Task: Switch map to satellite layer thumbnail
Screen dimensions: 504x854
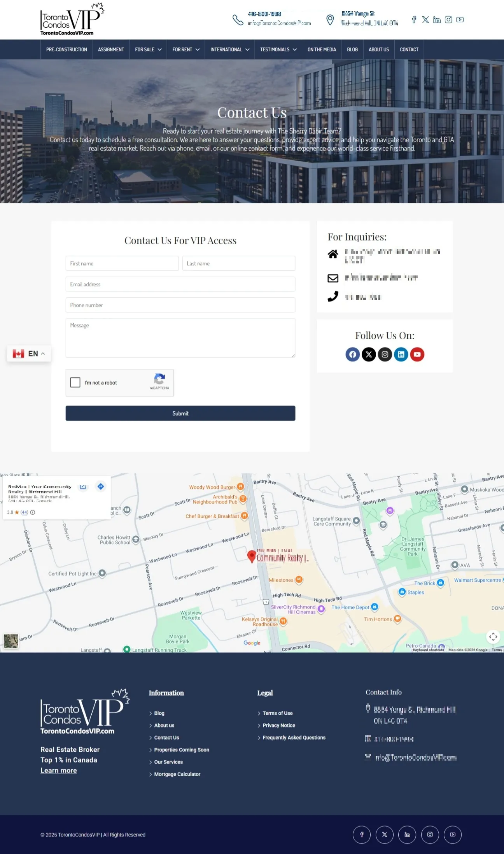Action: point(11,641)
